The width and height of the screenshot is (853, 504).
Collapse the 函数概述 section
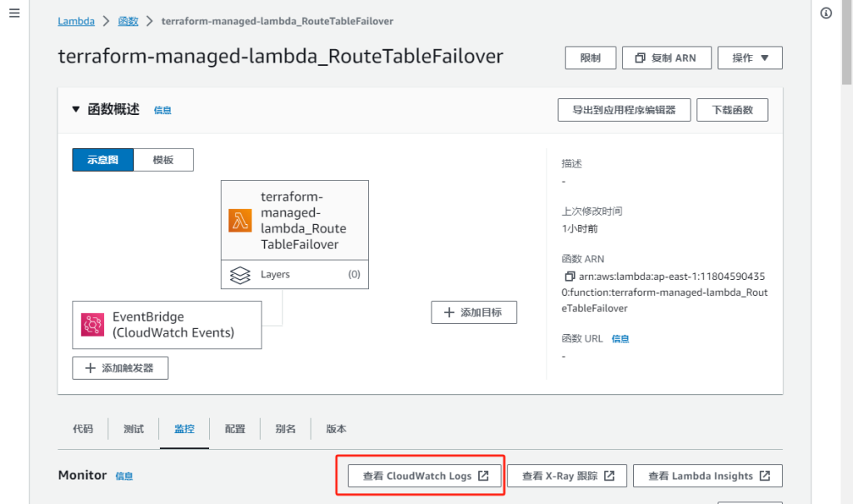click(77, 109)
